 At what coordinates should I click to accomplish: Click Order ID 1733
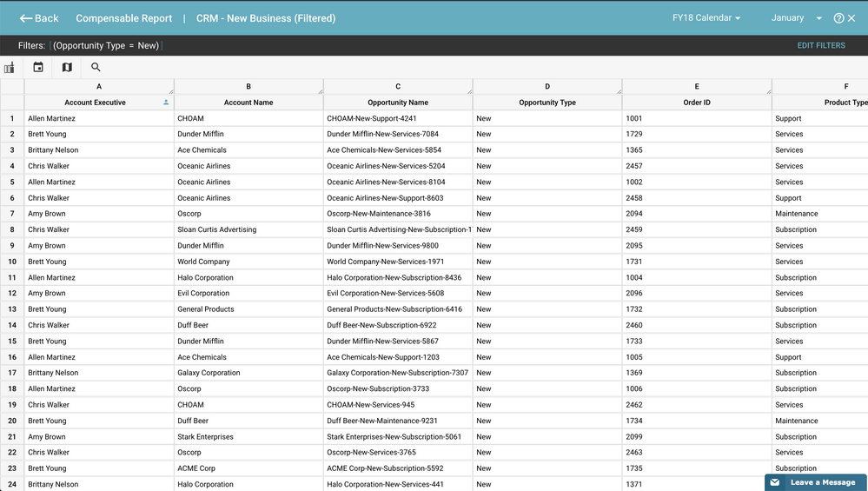click(x=697, y=342)
